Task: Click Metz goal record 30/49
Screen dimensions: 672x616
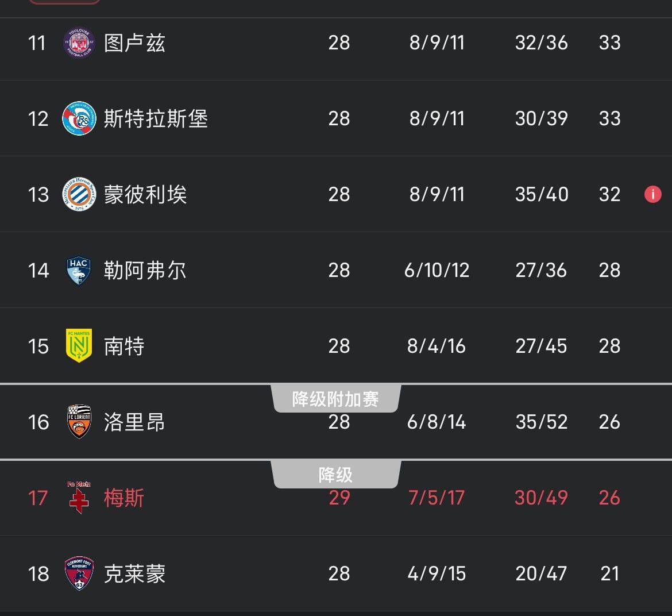Action: (x=541, y=498)
